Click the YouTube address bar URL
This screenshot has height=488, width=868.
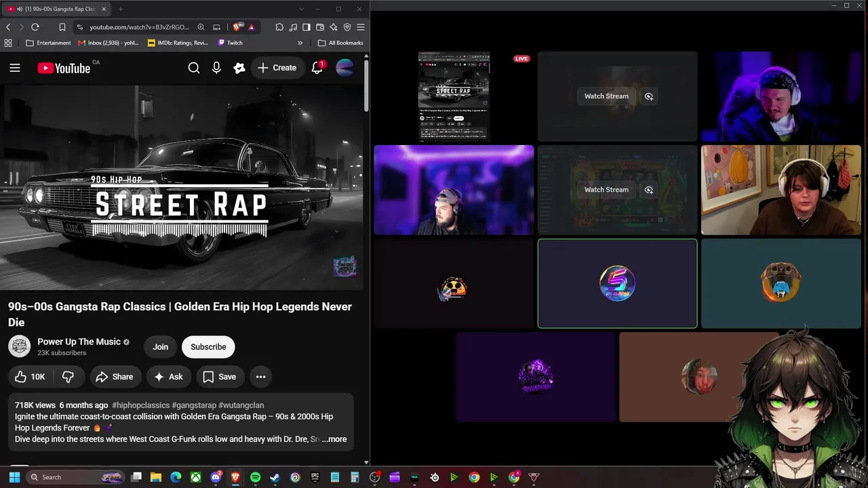pyautogui.click(x=139, y=27)
